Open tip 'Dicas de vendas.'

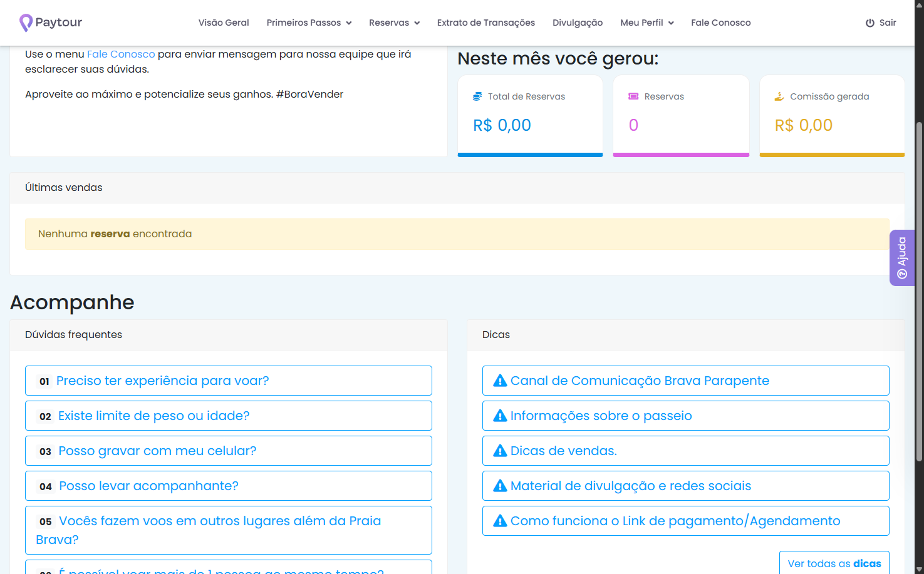click(x=686, y=451)
